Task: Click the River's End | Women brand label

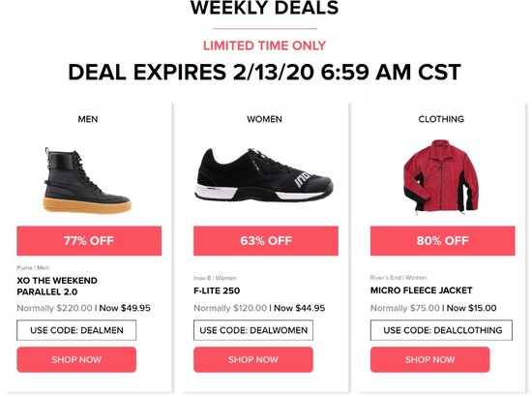Action: (399, 278)
